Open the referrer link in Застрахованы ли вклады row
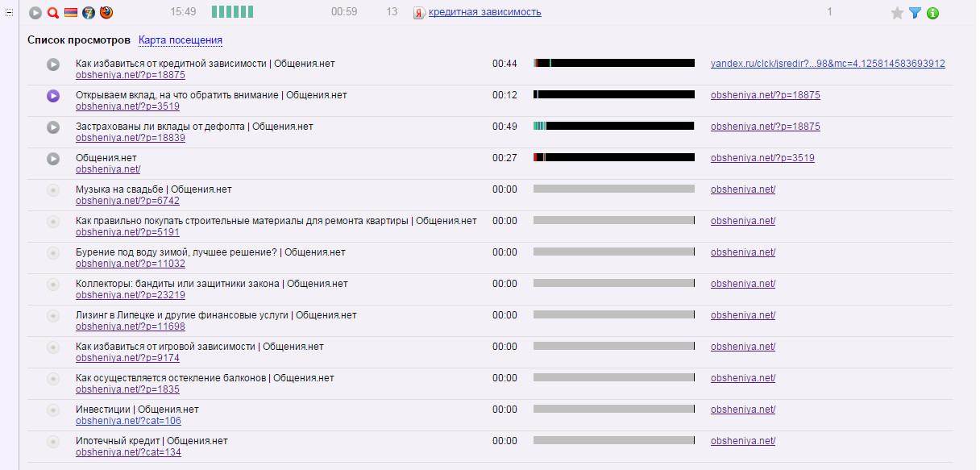The image size is (980, 470). pyautogui.click(x=766, y=127)
